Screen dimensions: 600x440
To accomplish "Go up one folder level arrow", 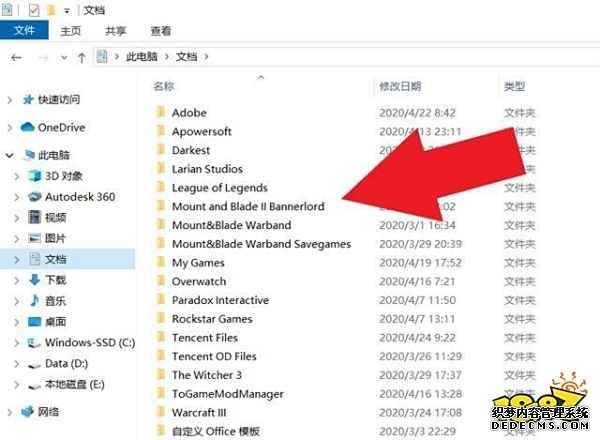I will point(81,58).
